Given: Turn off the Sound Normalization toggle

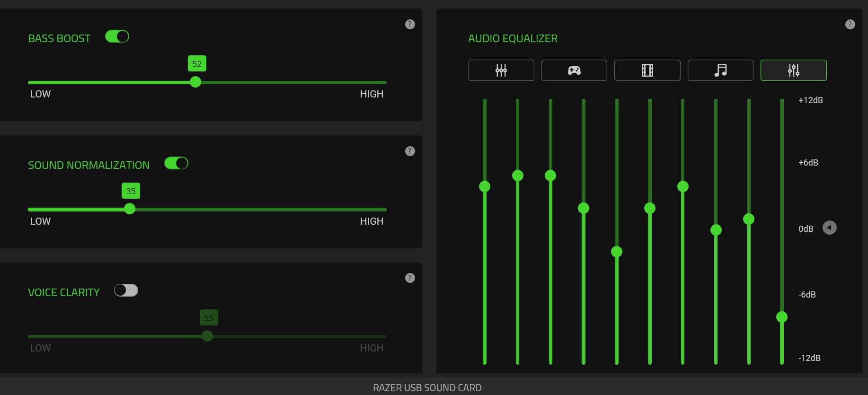Looking at the screenshot, I should click(x=176, y=163).
